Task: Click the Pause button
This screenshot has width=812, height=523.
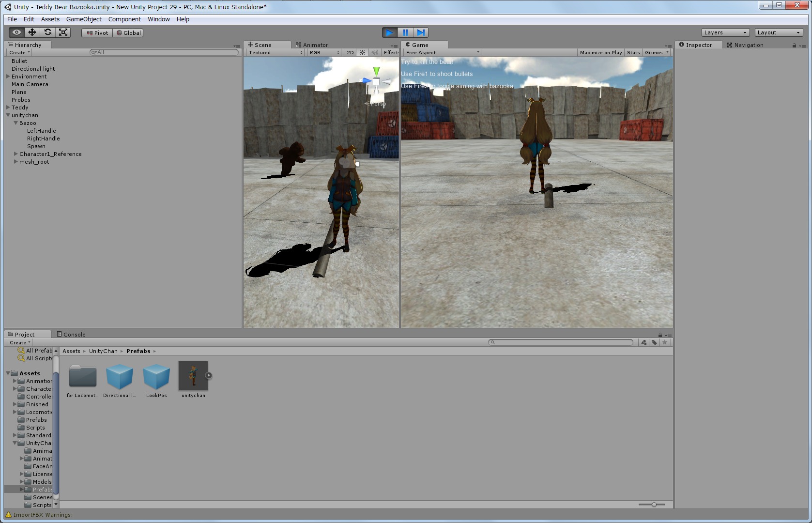Action: (x=405, y=32)
